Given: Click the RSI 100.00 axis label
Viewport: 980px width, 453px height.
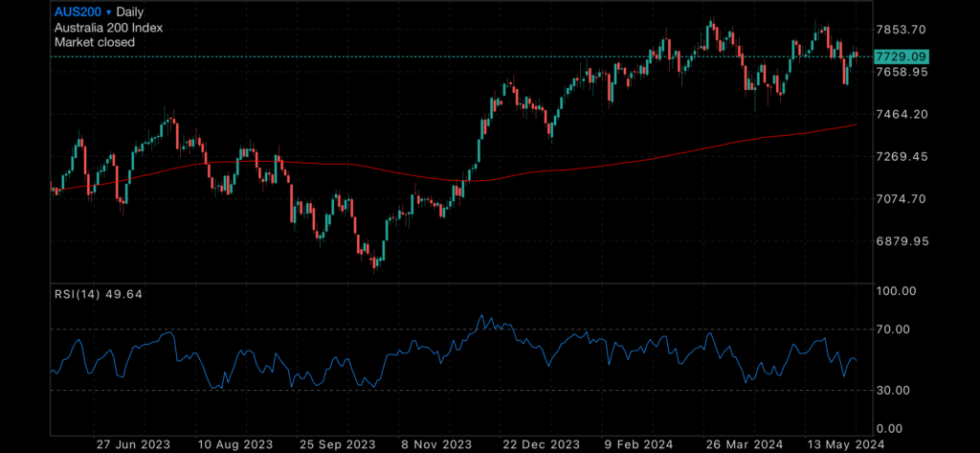Looking at the screenshot, I should [x=896, y=291].
